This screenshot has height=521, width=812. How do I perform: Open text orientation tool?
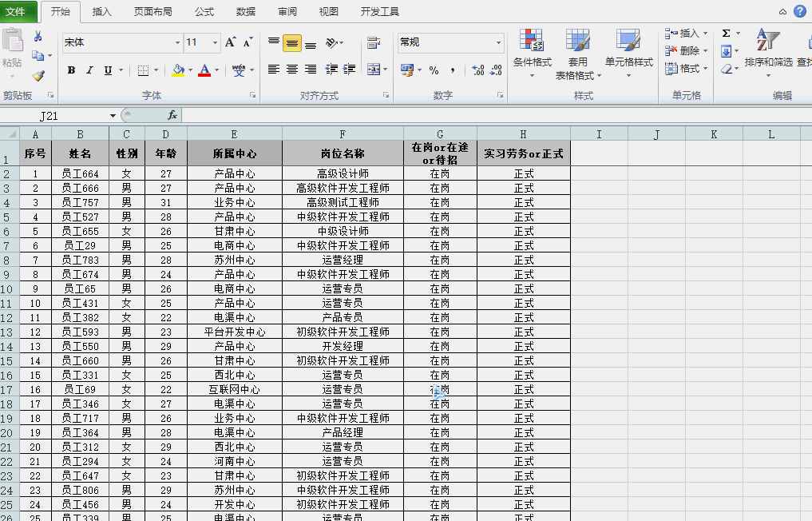tap(332, 42)
